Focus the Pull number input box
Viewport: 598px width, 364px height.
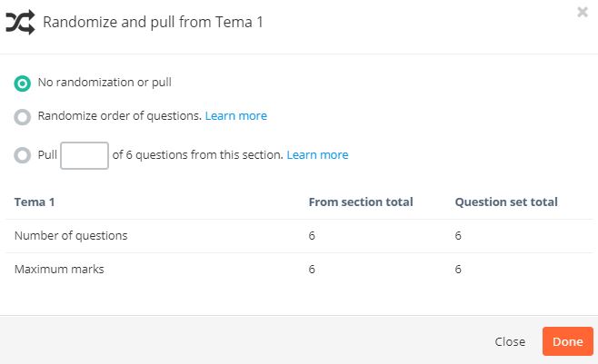pos(85,155)
